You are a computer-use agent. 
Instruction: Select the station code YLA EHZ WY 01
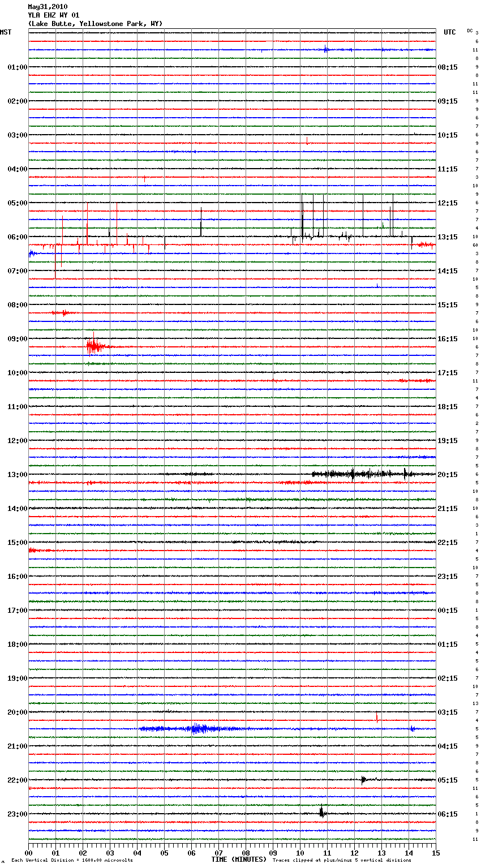coord(54,15)
